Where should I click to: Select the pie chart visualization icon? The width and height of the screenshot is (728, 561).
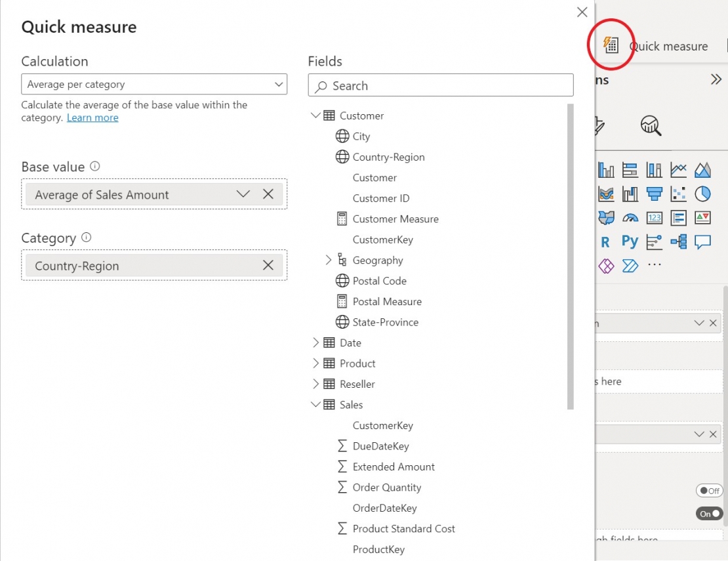click(x=703, y=194)
